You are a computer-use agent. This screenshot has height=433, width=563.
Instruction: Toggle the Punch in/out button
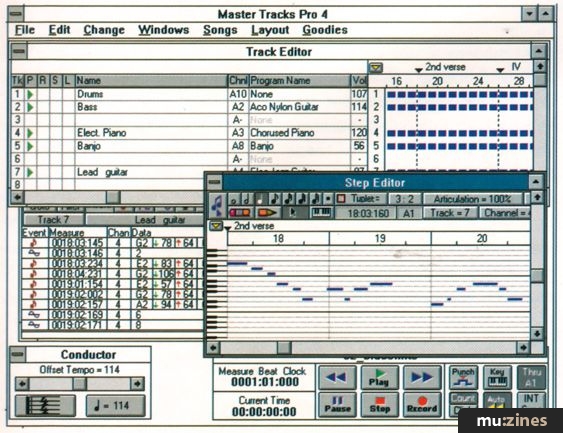coord(464,377)
